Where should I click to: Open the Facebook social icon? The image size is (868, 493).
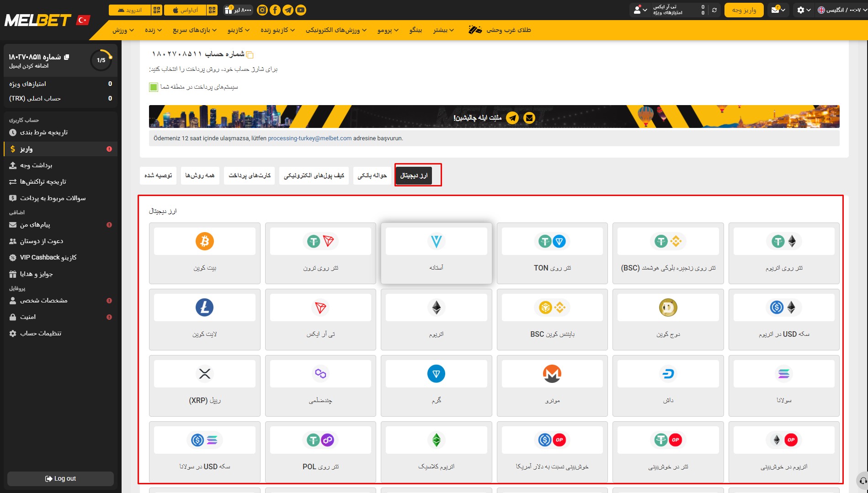tap(275, 10)
